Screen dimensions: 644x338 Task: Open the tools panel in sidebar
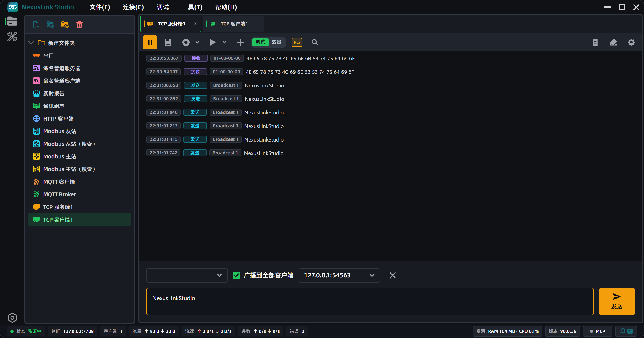tap(12, 37)
